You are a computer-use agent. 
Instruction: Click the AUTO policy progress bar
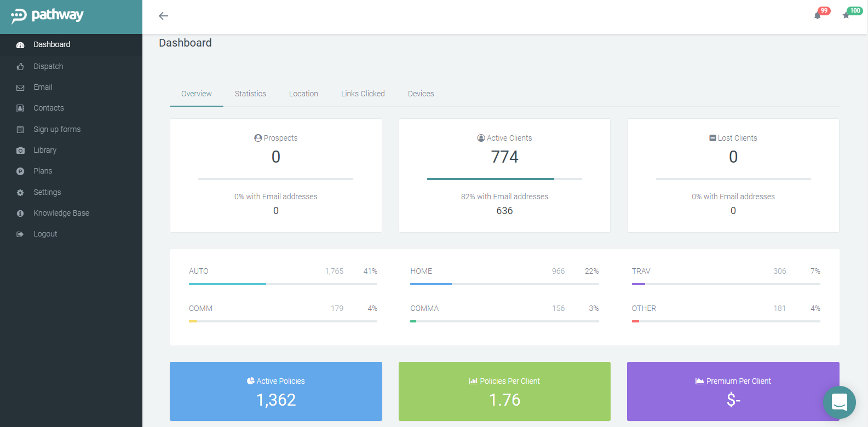(283, 284)
